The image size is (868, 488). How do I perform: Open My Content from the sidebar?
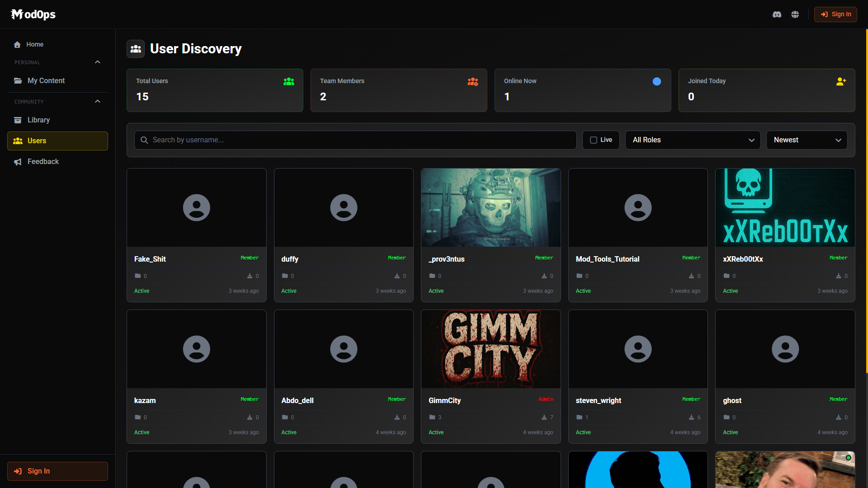pos(46,80)
